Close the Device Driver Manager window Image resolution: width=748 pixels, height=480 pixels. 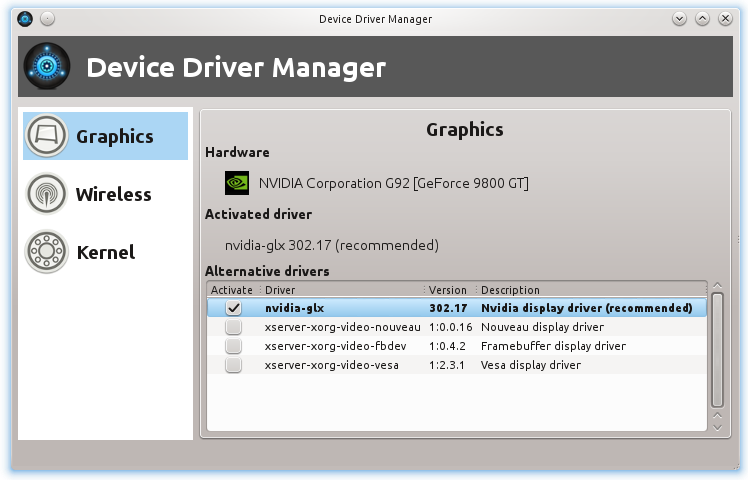tap(725, 19)
